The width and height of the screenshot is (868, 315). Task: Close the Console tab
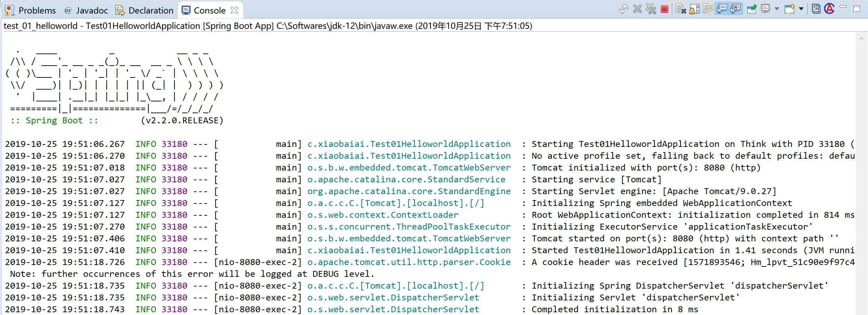point(234,10)
